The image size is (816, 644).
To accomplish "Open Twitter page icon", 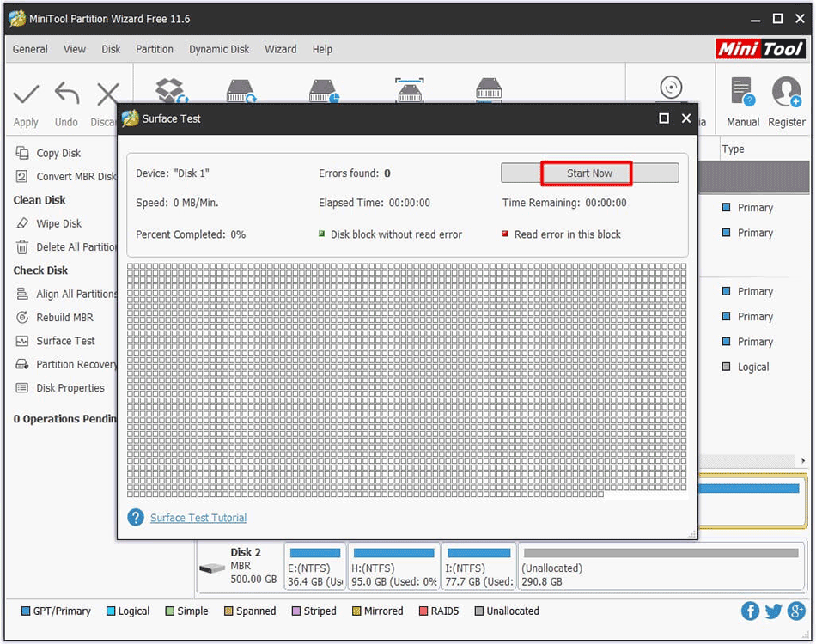I will (x=773, y=611).
